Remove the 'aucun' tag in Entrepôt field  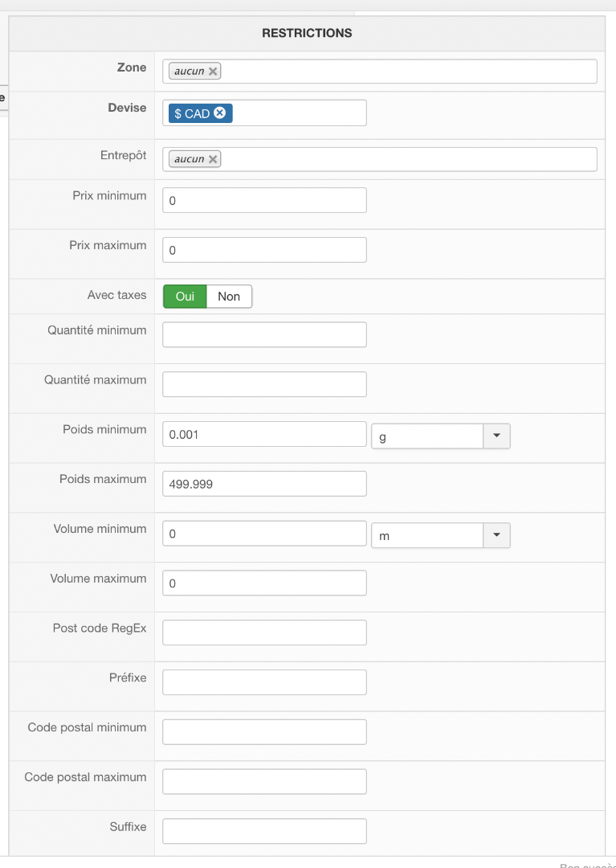tap(213, 159)
